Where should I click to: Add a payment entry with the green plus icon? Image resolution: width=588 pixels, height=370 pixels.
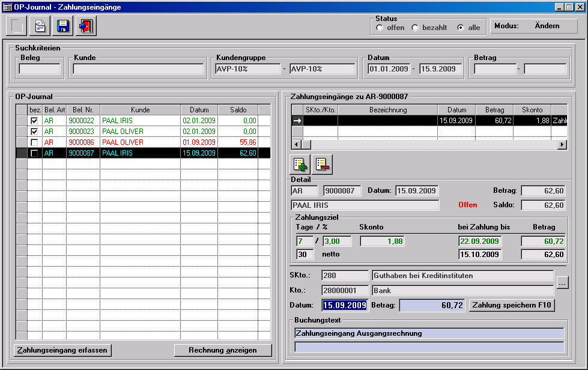tap(300, 163)
